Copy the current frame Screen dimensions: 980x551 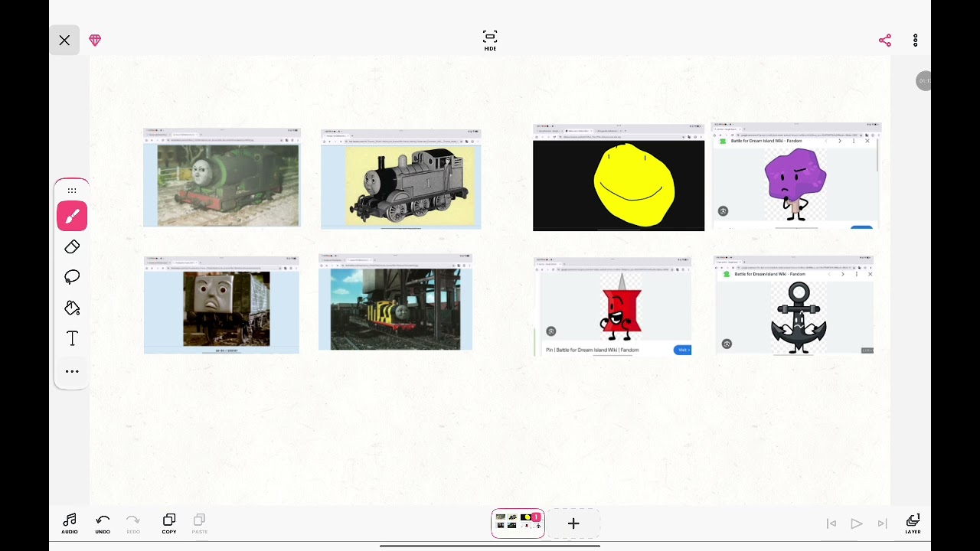click(169, 524)
